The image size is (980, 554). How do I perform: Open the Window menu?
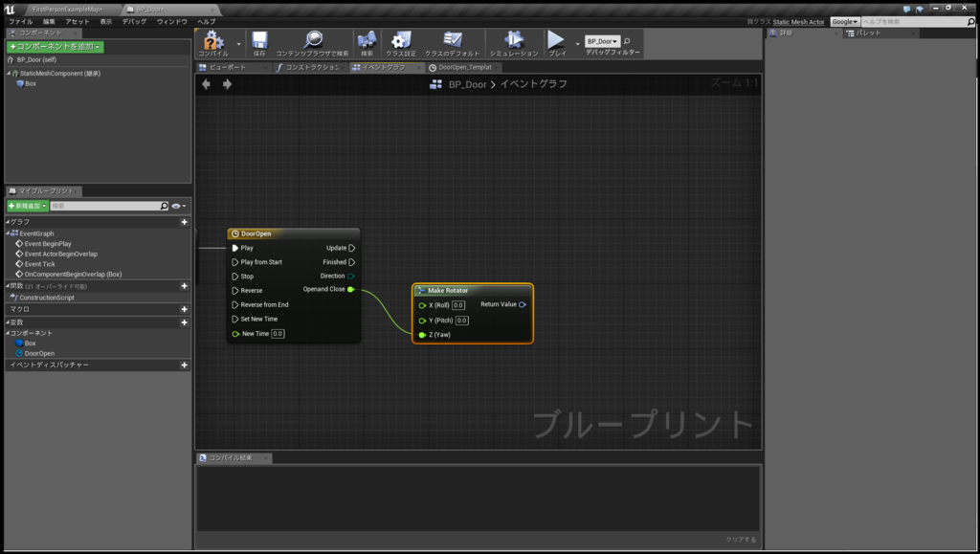172,22
